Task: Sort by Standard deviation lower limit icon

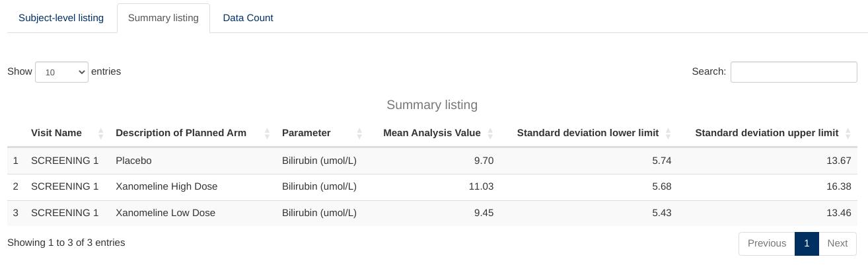Action: click(x=668, y=133)
